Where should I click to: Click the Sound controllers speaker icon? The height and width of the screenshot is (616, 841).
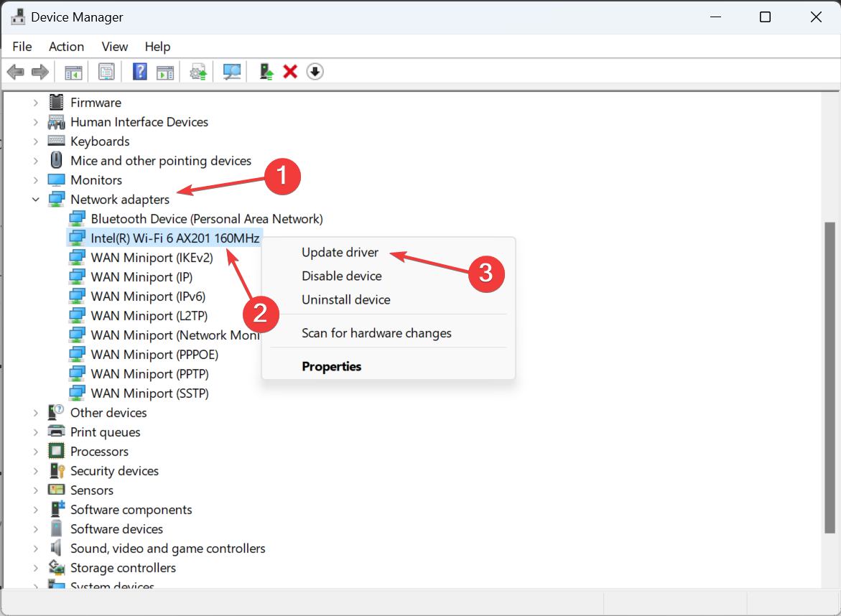(x=56, y=547)
